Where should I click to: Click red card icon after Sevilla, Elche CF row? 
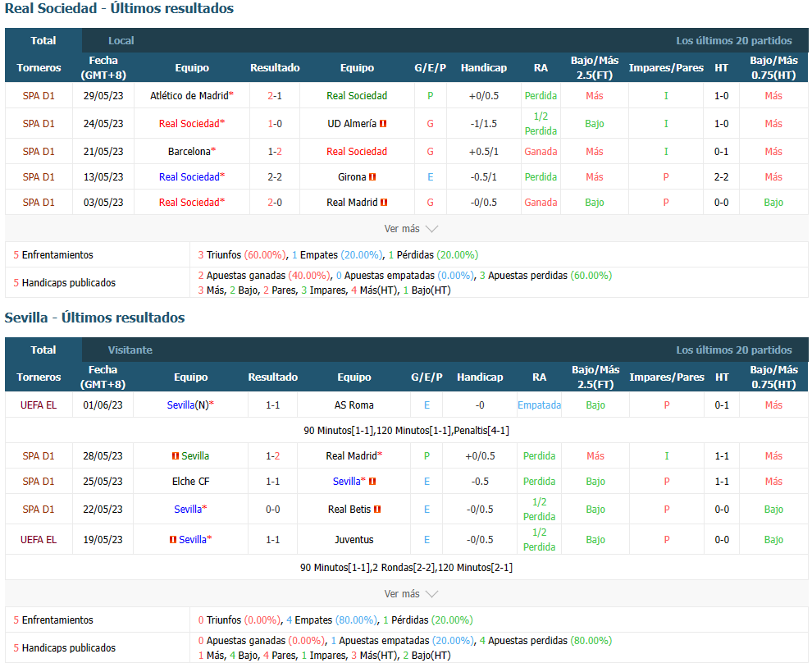[372, 481]
